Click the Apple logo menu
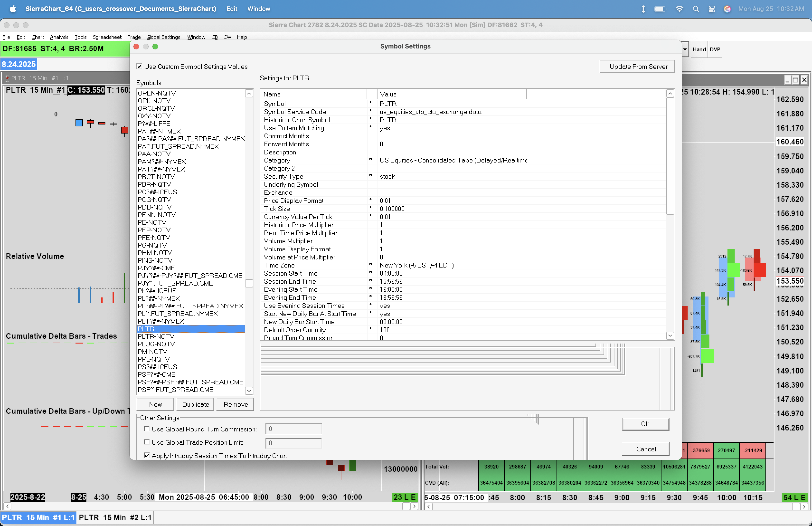Viewport: 812px width, 526px height. pos(13,9)
